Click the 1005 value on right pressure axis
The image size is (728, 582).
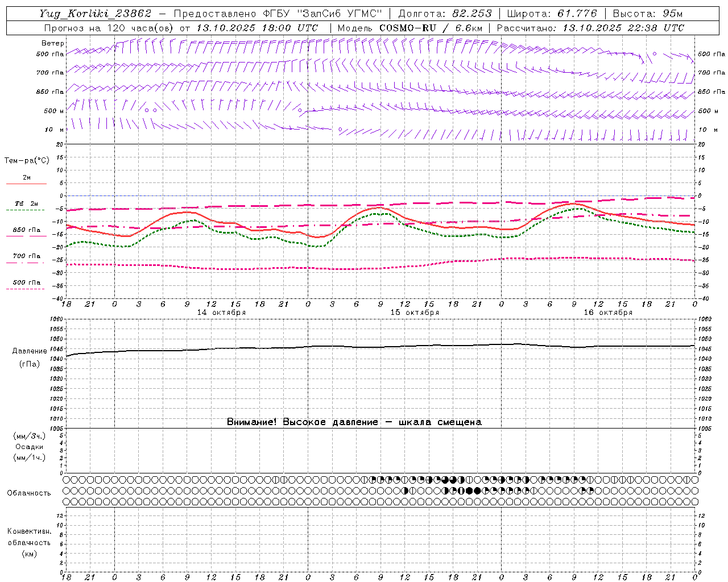pos(704,429)
